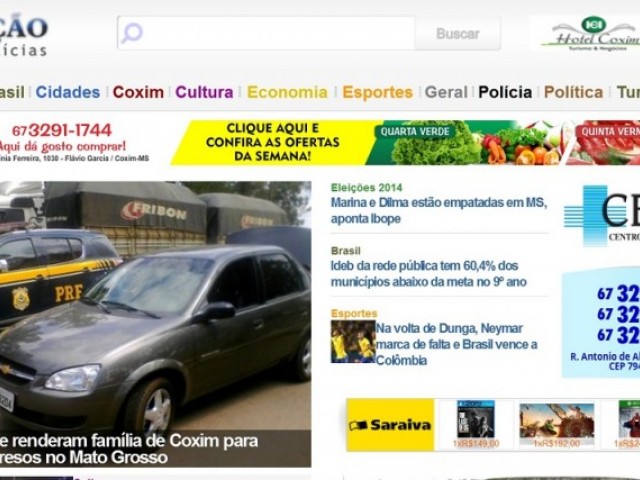The width and height of the screenshot is (640, 480).
Task: Open the Cidades menu section
Action: click(x=68, y=92)
